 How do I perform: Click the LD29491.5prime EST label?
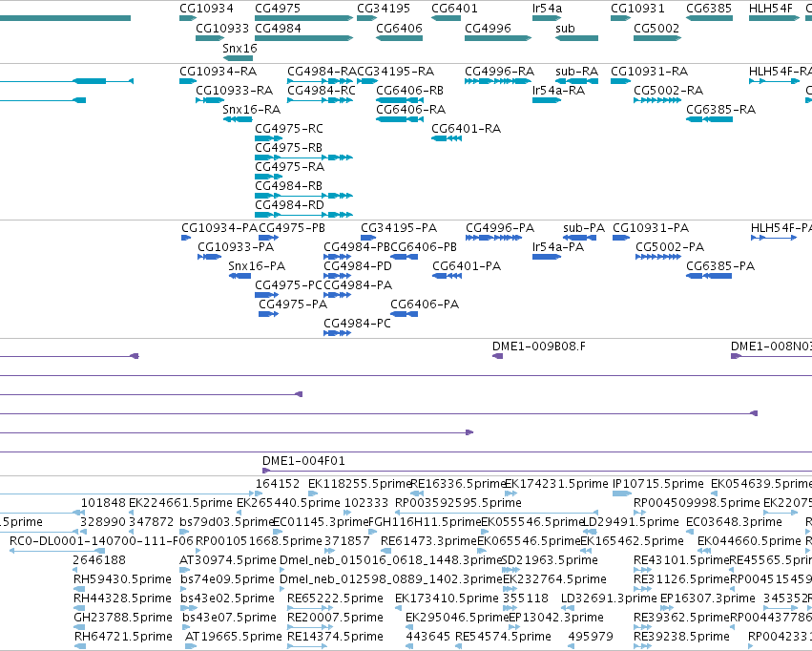point(631,522)
